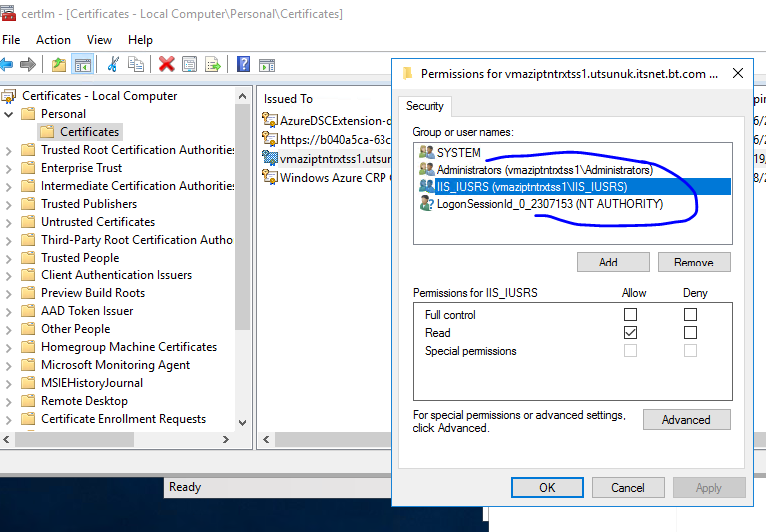Expand the Enterprise Trust node

pyautogui.click(x=8, y=169)
